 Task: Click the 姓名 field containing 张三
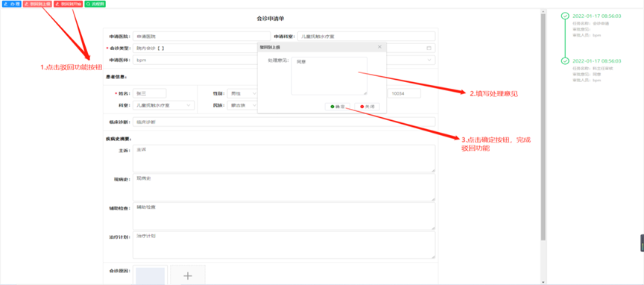point(150,93)
